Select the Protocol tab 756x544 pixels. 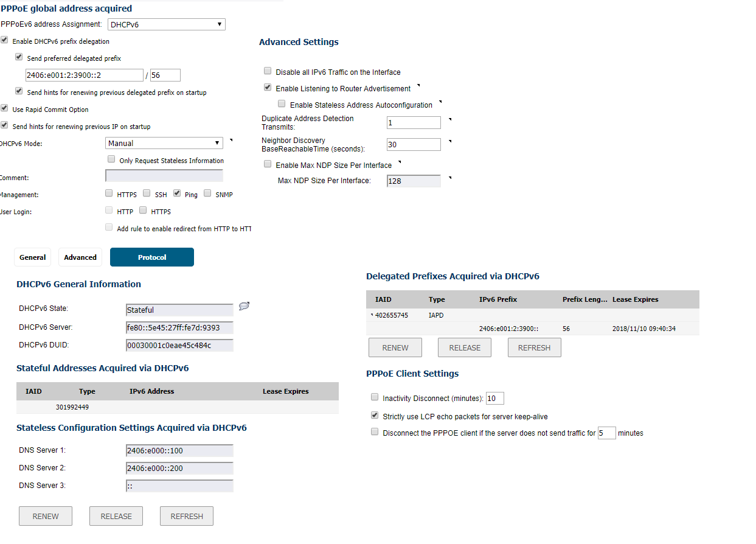pos(152,257)
